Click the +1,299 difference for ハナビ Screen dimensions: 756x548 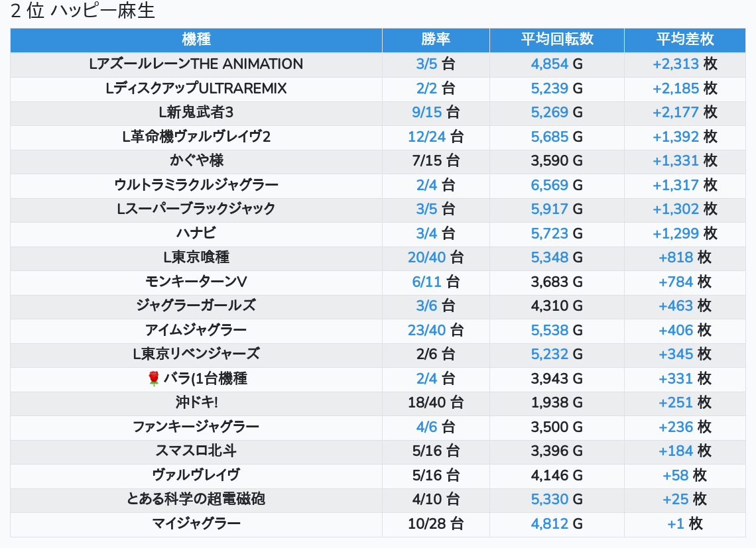[676, 233]
